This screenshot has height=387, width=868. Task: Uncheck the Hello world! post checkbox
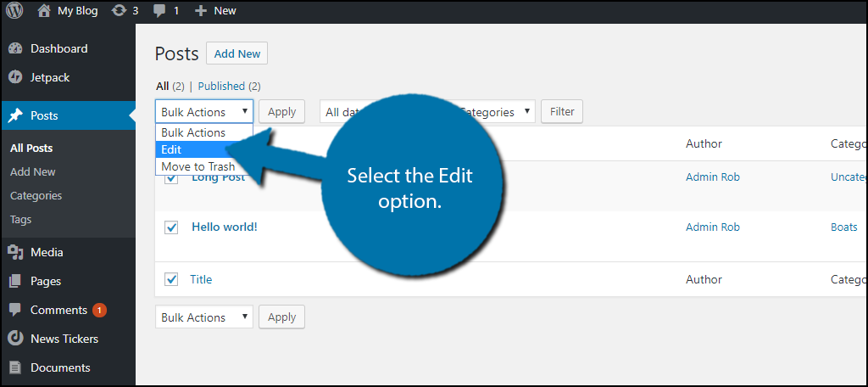pyautogui.click(x=171, y=227)
